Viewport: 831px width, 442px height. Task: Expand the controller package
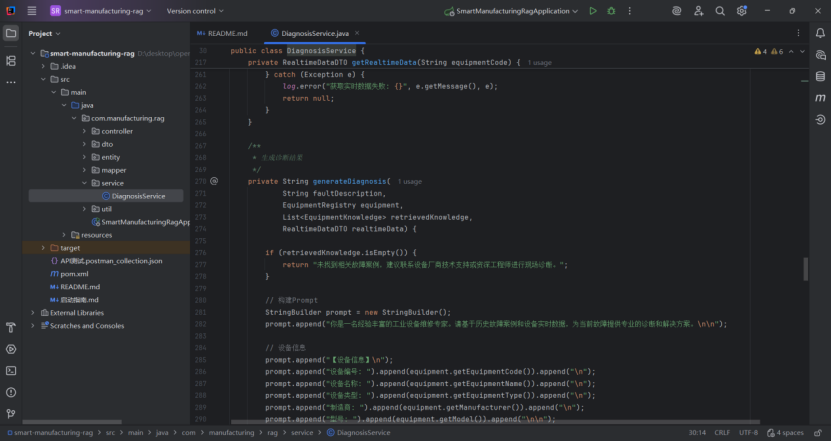pos(84,131)
